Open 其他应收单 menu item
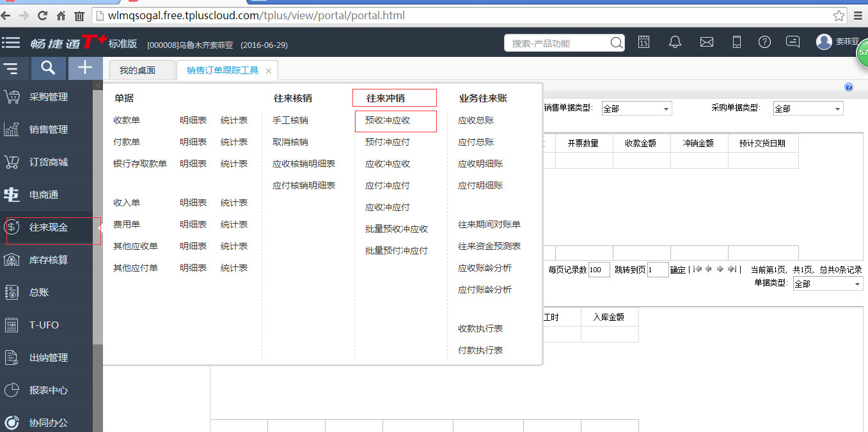This screenshot has height=432, width=868. [136, 246]
